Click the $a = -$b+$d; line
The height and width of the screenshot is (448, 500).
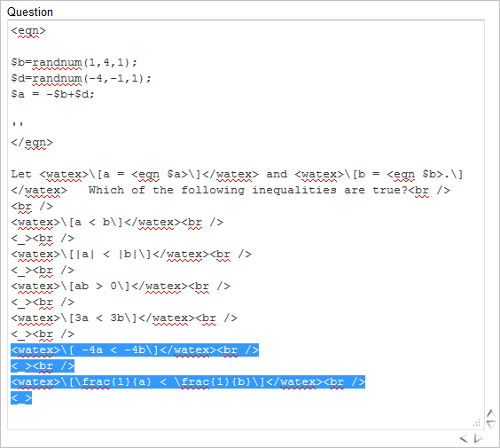(x=52, y=94)
